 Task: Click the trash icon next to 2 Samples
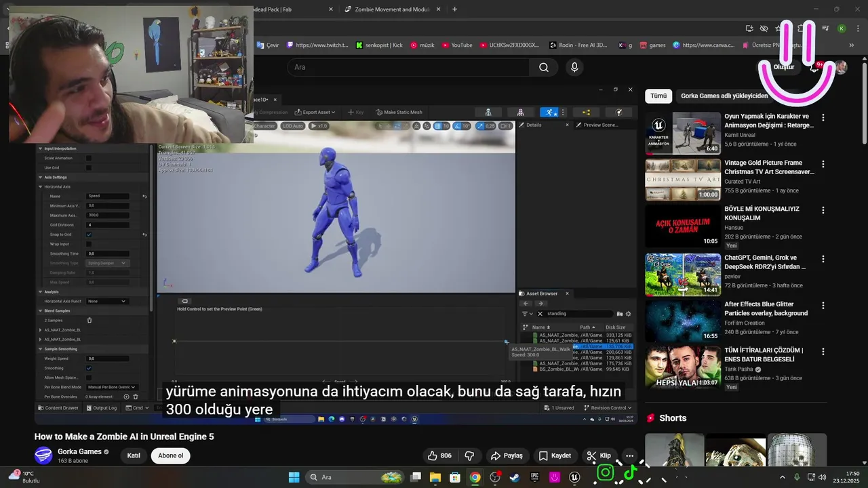(x=89, y=320)
